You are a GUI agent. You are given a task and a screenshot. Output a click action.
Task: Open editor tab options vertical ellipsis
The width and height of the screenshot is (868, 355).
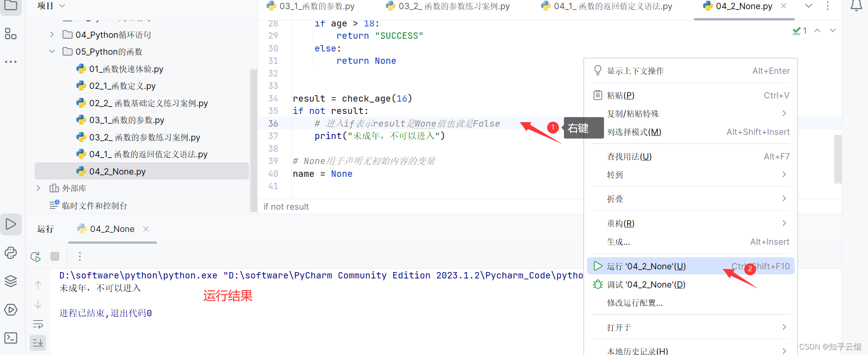(x=827, y=6)
